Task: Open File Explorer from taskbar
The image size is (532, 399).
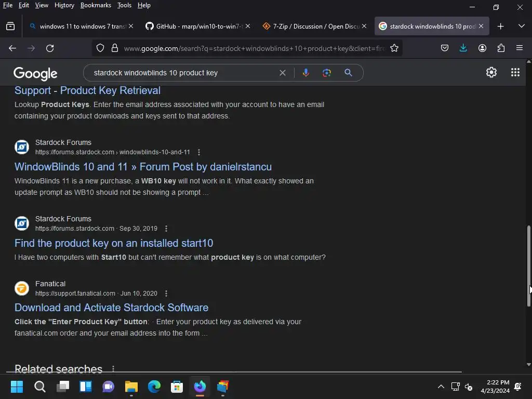Action: [131, 387]
